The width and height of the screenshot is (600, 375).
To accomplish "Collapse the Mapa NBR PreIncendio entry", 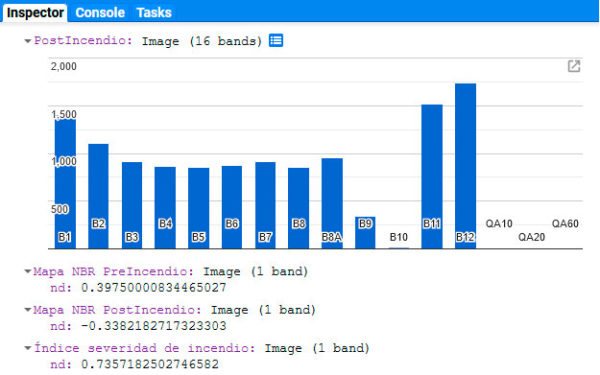I will coord(28,271).
